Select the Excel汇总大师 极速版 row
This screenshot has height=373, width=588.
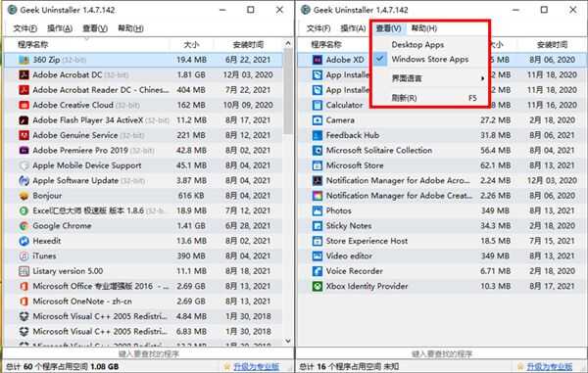click(143, 210)
